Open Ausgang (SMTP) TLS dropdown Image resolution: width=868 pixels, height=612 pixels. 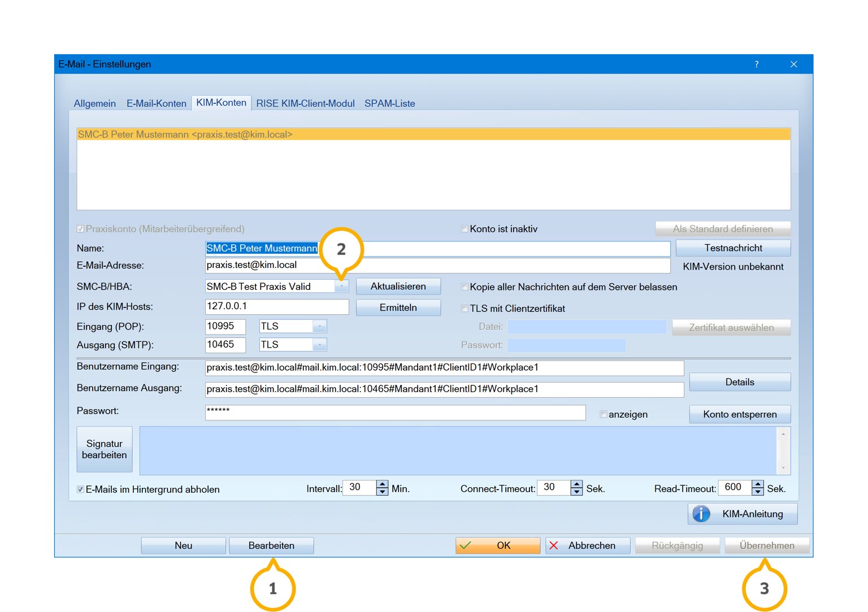tap(320, 345)
